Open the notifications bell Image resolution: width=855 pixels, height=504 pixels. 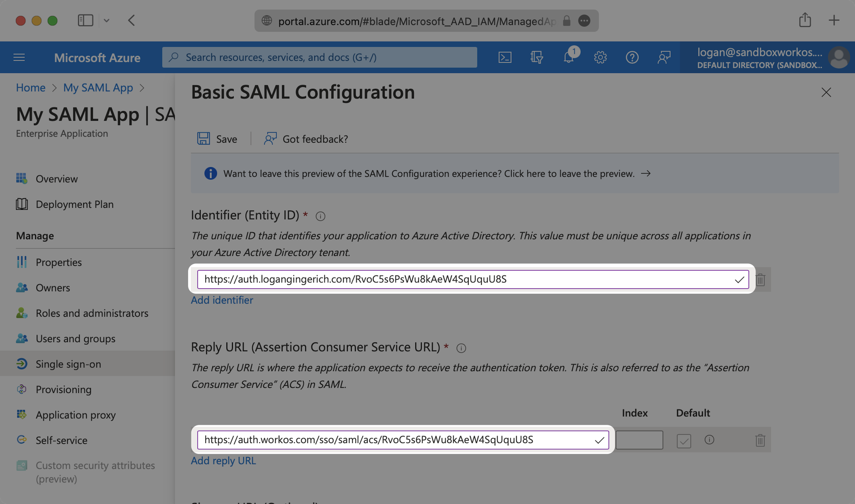[x=569, y=57]
